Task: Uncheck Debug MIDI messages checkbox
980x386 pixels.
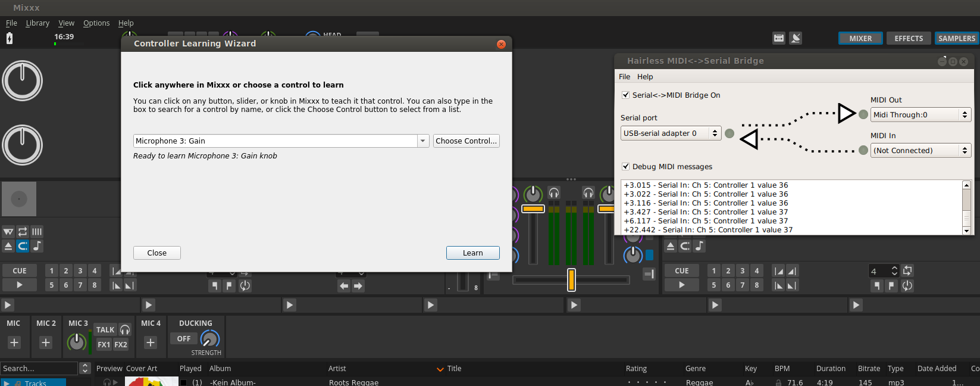Action: tap(625, 166)
